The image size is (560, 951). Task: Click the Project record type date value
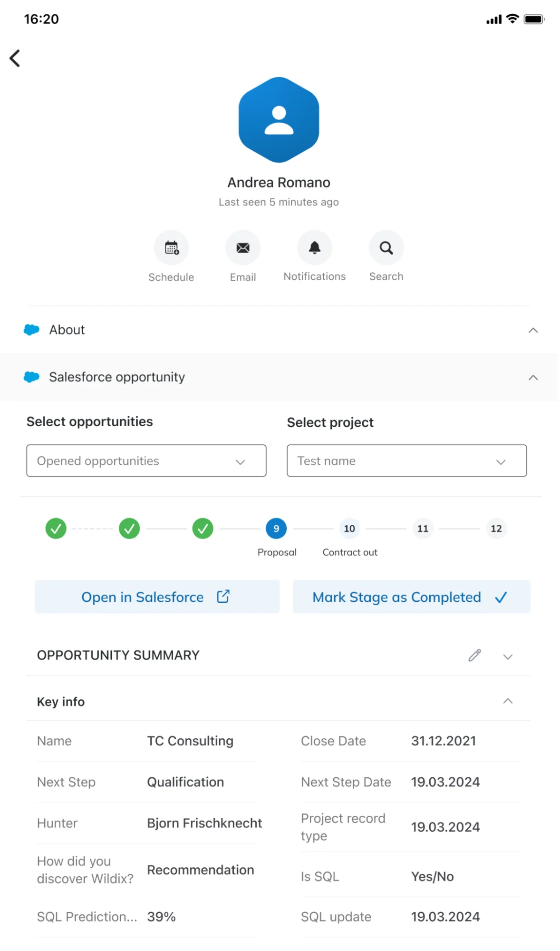click(x=445, y=827)
